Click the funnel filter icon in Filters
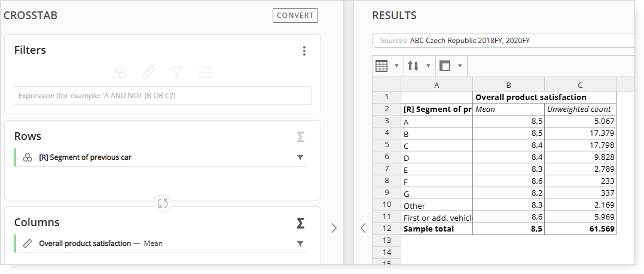 [x=176, y=73]
